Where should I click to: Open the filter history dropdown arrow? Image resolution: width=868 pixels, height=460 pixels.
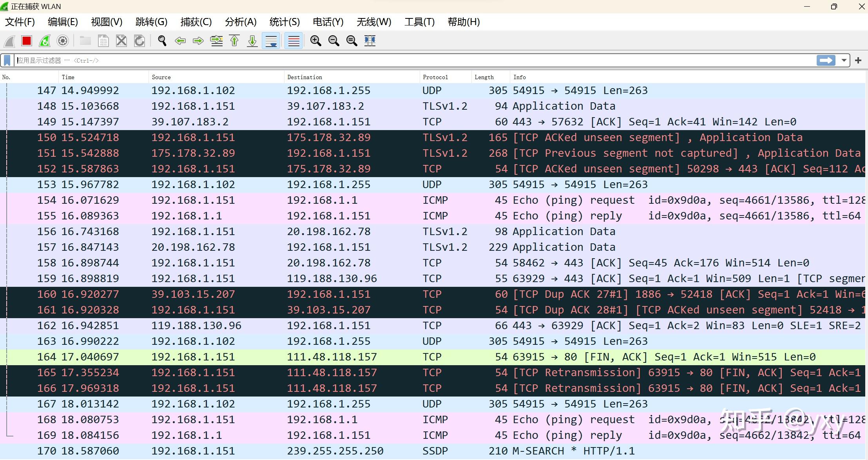844,60
